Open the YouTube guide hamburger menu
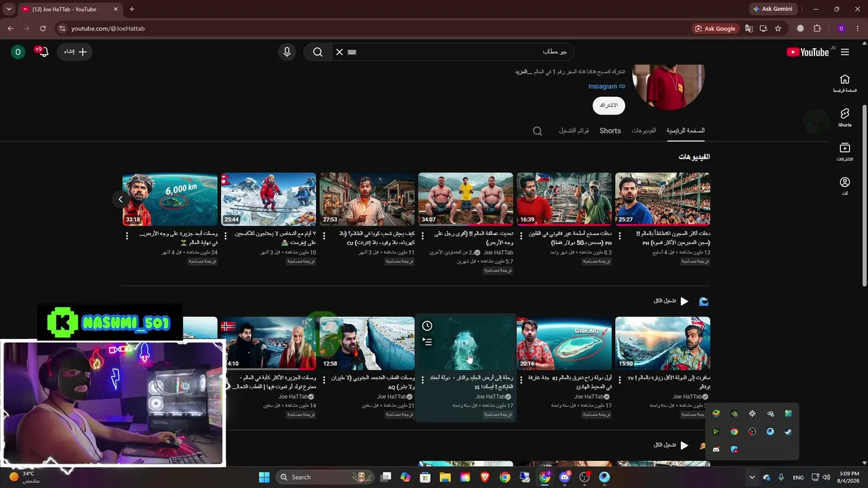 (x=845, y=52)
